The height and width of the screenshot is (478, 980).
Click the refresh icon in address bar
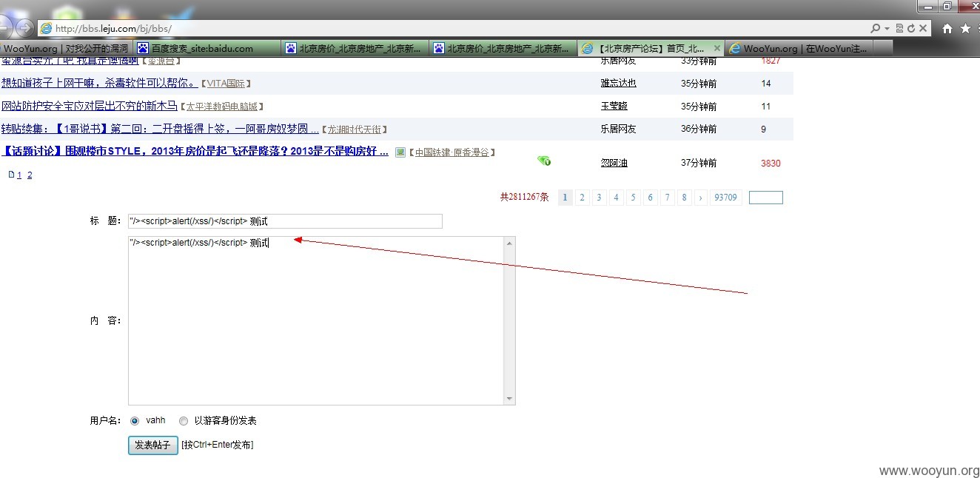coord(911,28)
